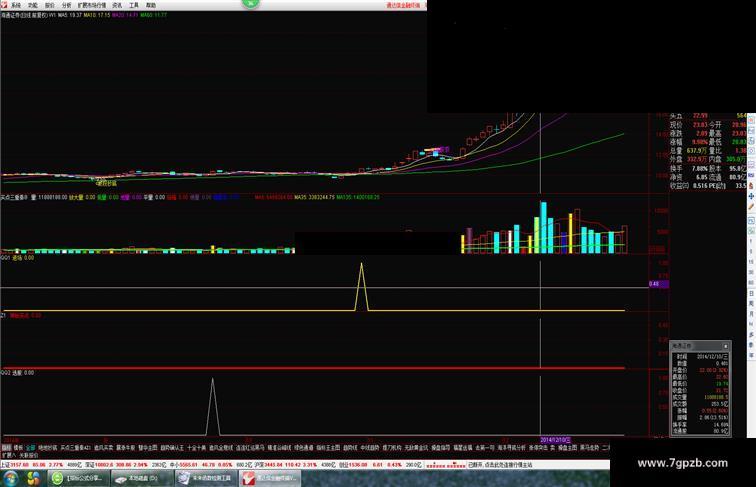Screen dimensions: 756x487
Task: Open the 资讯 menu
Action: pyautogui.click(x=117, y=5)
